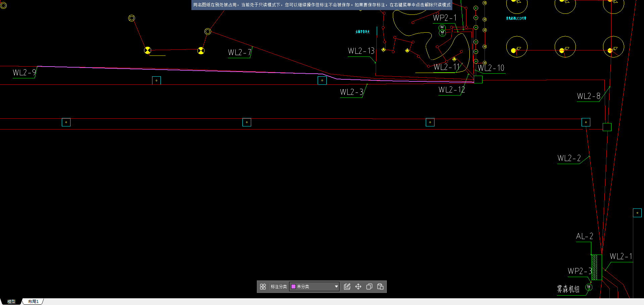Select the WL2-13 circuit label
This screenshot has width=644, height=305.
tap(361, 51)
